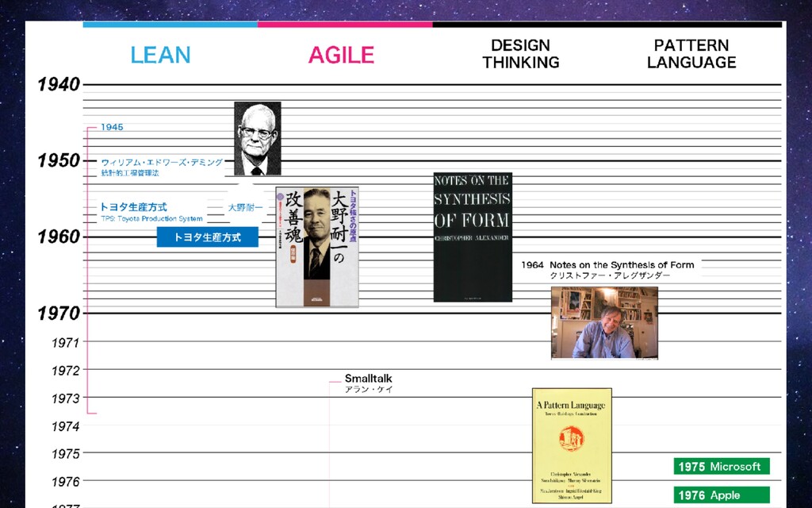Image resolution: width=812 pixels, height=508 pixels.
Task: Click the Smalltalk label
Action: (x=368, y=379)
